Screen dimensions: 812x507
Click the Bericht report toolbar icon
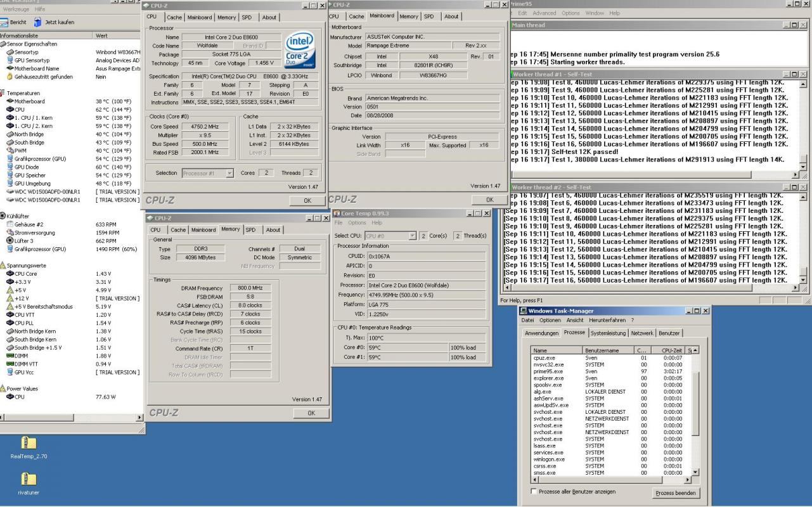[4, 22]
